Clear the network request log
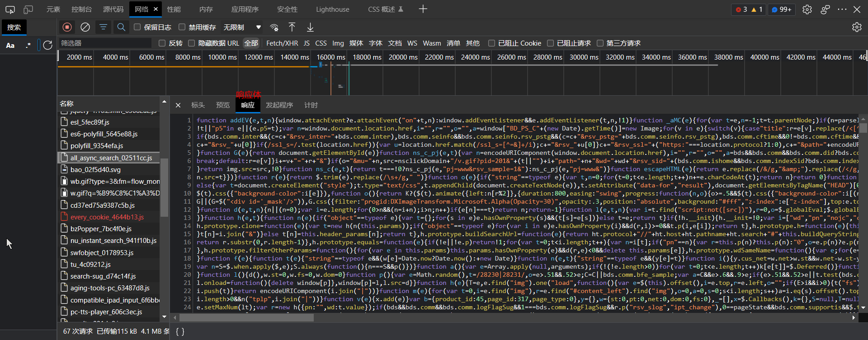Image resolution: width=868 pixels, height=340 pixels. tap(85, 27)
